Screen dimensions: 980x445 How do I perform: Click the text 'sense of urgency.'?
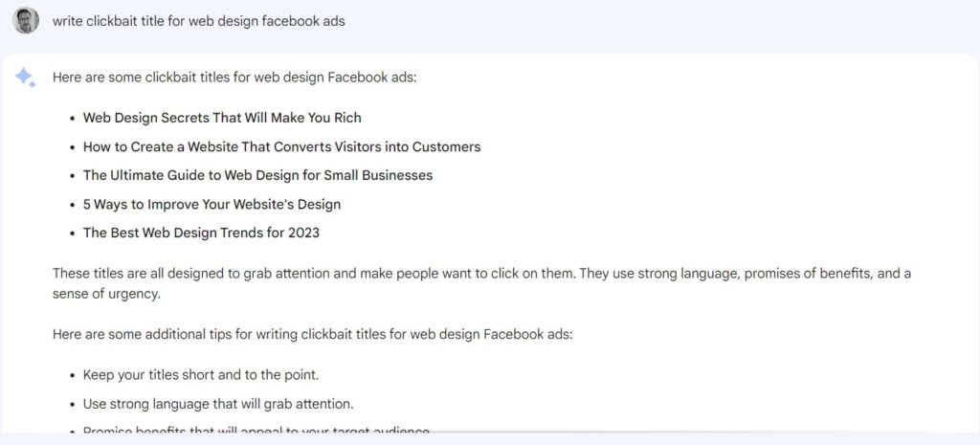(106, 295)
